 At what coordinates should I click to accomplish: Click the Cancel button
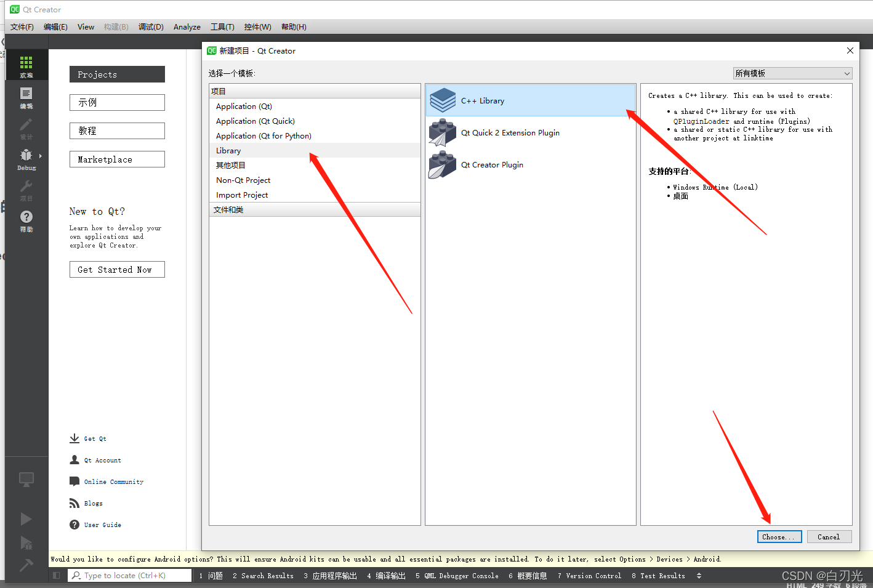pos(829,537)
